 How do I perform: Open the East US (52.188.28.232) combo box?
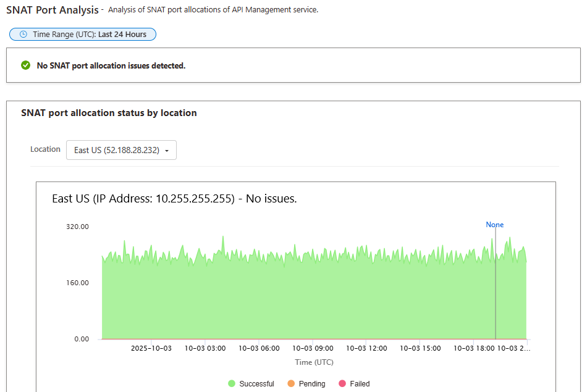pyautogui.click(x=121, y=149)
